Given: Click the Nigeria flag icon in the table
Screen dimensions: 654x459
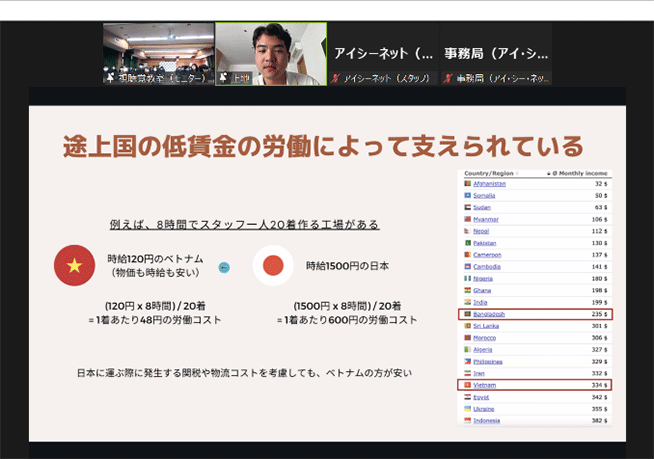Looking at the screenshot, I should coord(468,278).
